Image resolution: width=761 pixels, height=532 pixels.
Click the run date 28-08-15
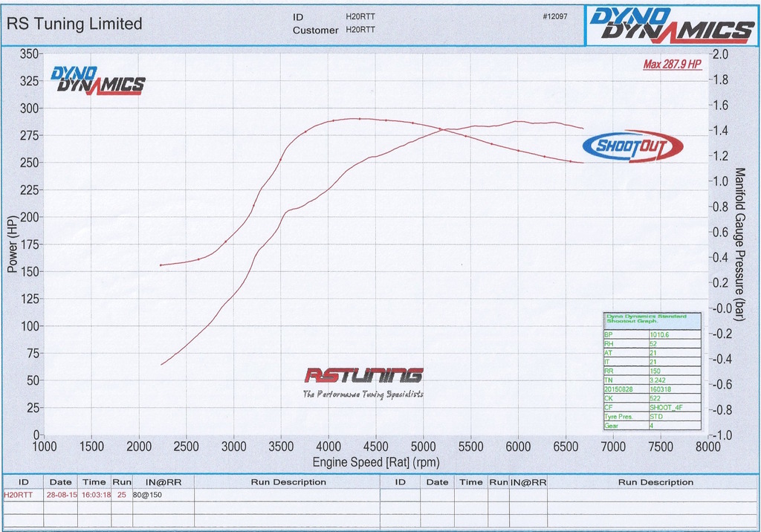pos(61,495)
